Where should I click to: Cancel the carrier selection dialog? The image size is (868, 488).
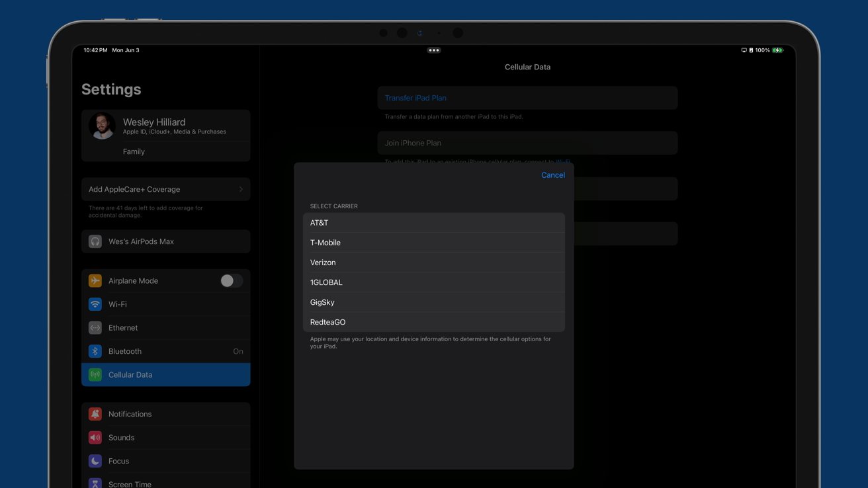(553, 175)
